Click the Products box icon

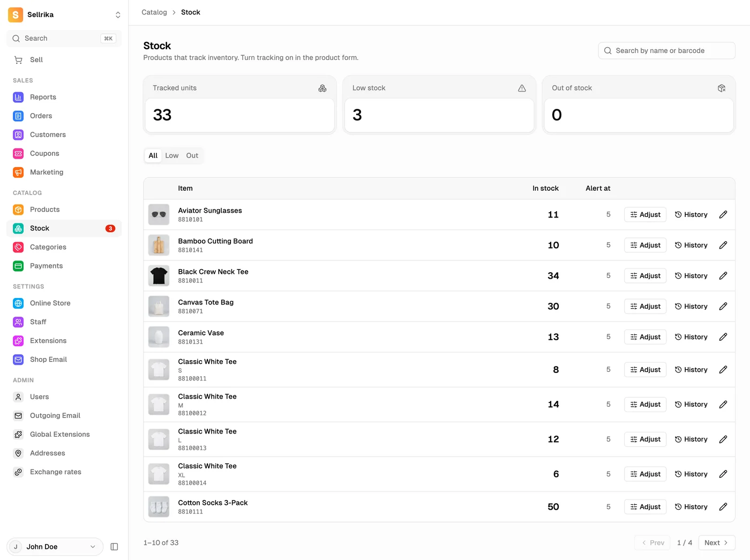click(18, 210)
